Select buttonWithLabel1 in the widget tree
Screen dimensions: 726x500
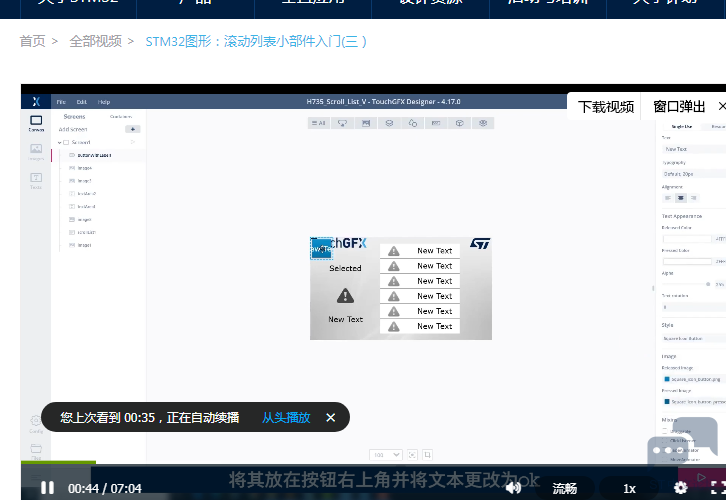pos(94,156)
